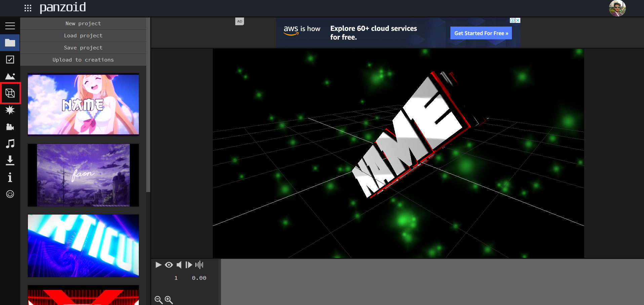Image resolution: width=644 pixels, height=305 pixels.
Task: Toggle the speaker mute button
Action: tap(179, 265)
